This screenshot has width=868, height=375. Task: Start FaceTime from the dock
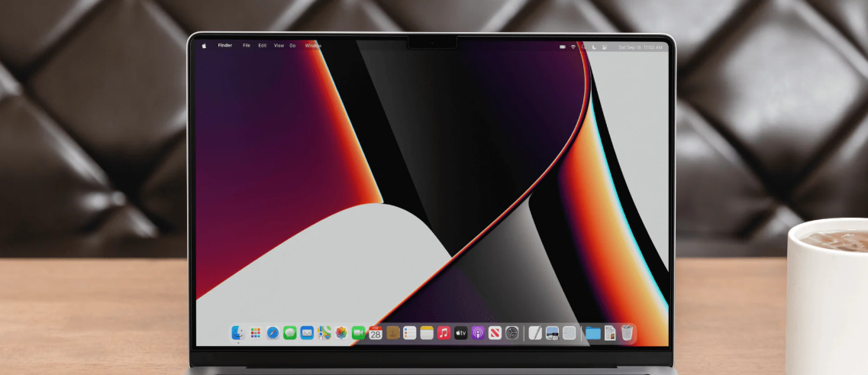pyautogui.click(x=359, y=332)
